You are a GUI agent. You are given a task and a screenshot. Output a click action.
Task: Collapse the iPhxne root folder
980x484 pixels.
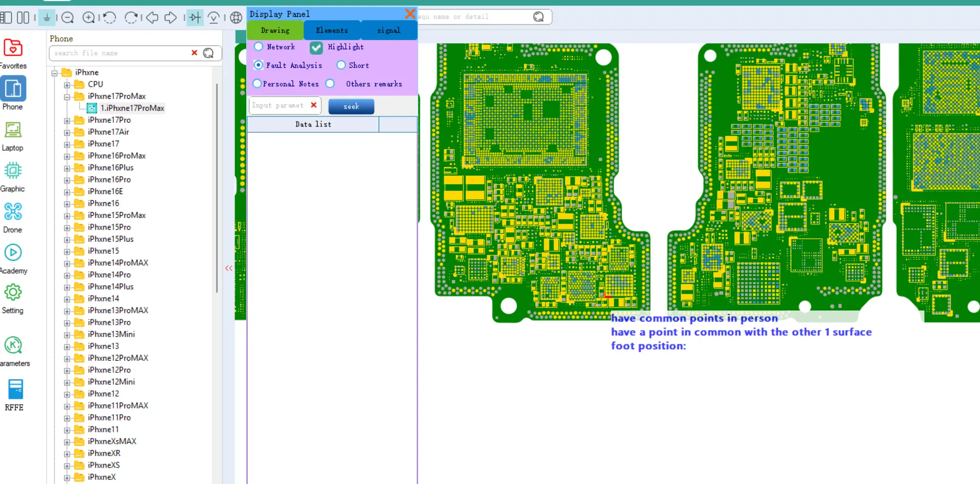pyautogui.click(x=55, y=72)
